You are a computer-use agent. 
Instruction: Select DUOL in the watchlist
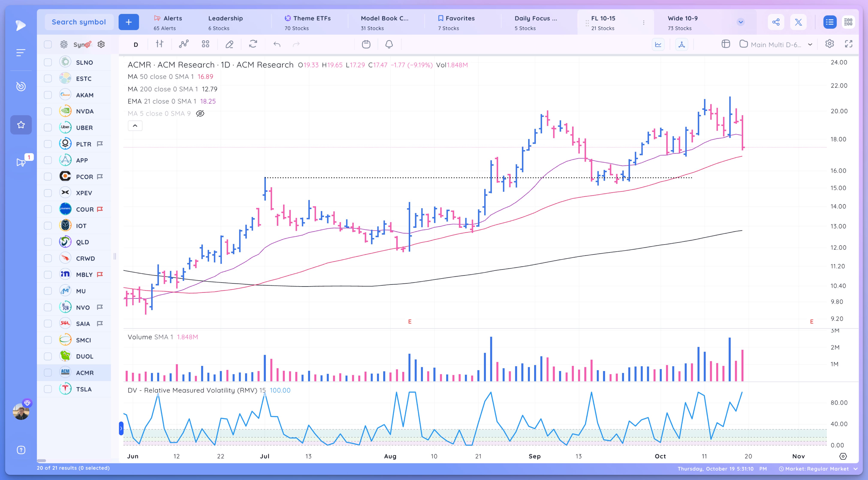(x=74, y=356)
